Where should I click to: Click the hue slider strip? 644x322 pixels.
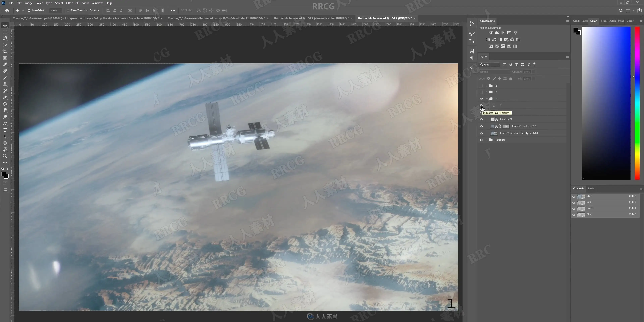click(x=637, y=103)
